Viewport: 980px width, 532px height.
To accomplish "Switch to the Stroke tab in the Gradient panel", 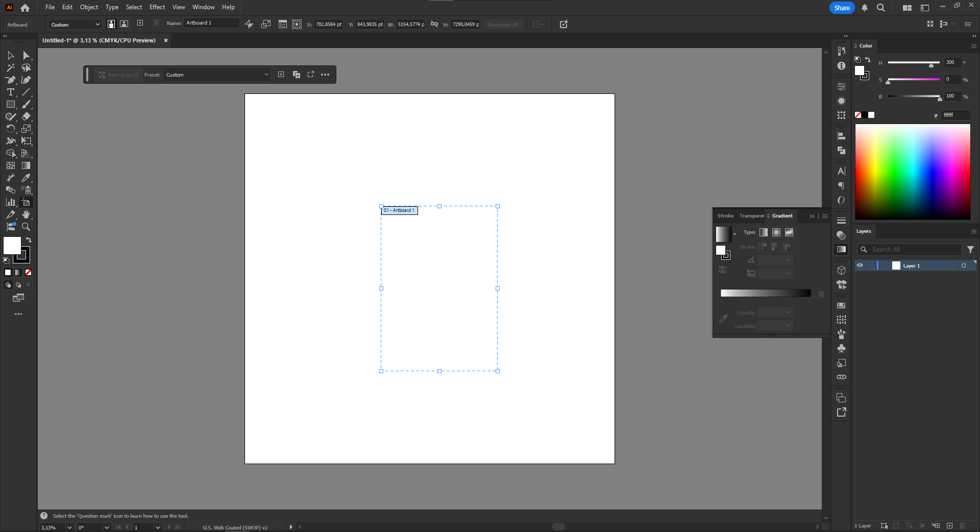I will pos(725,215).
